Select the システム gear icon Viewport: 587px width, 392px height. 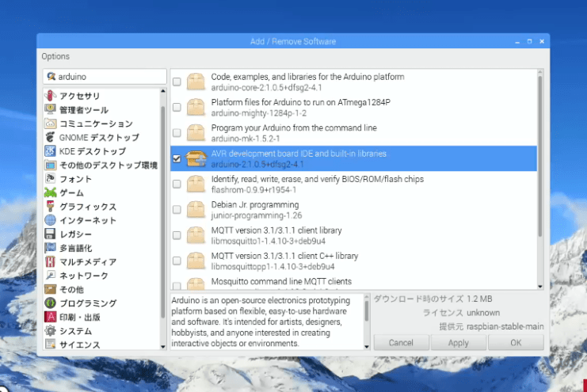click(x=50, y=330)
